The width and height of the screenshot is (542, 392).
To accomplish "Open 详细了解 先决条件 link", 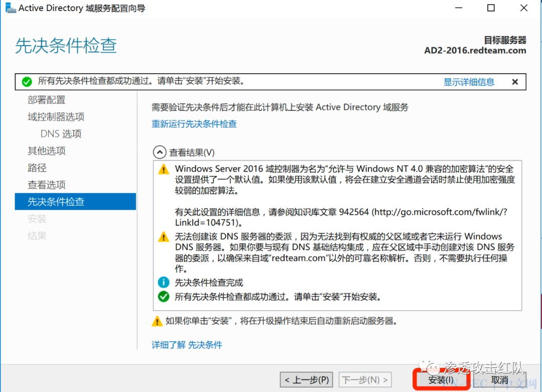I will point(187,345).
